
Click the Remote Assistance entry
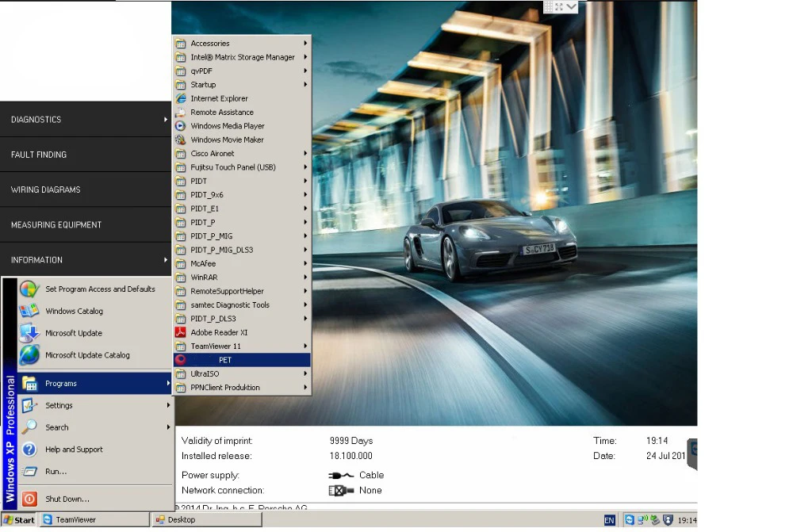(x=221, y=113)
